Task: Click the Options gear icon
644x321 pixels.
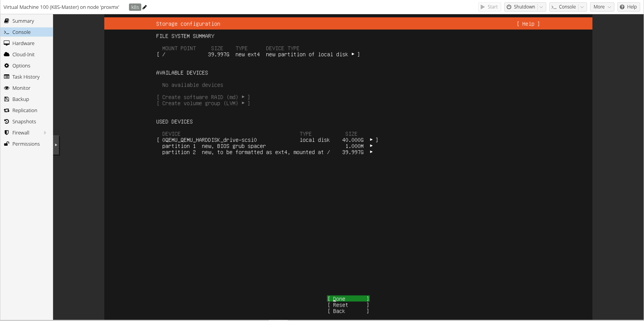Action: point(7,66)
